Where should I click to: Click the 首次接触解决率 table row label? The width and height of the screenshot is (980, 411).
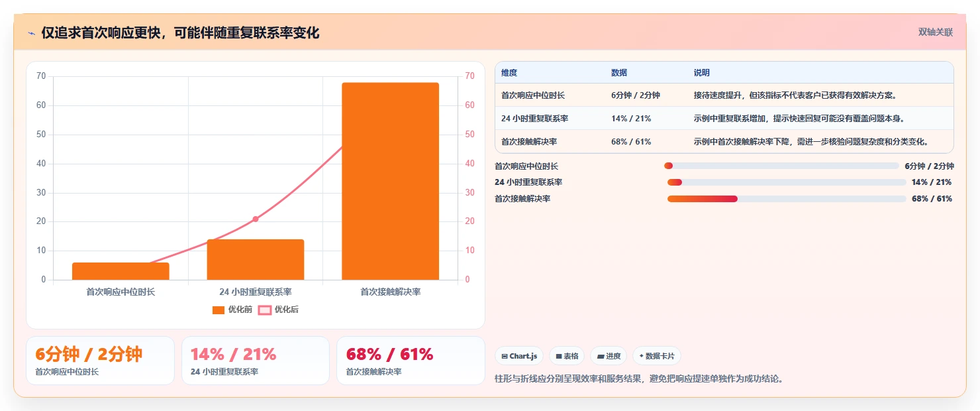(529, 141)
